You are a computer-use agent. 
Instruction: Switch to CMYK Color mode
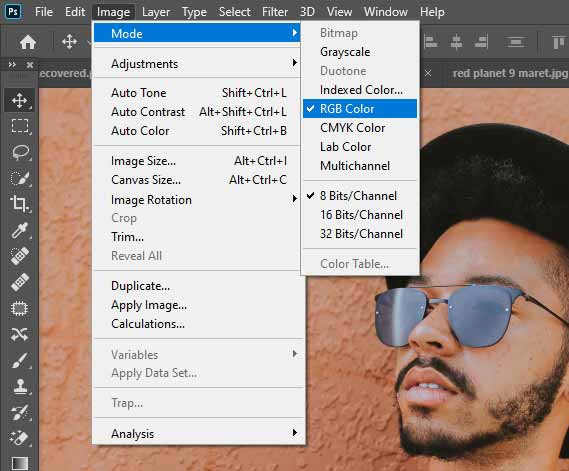tap(360, 128)
